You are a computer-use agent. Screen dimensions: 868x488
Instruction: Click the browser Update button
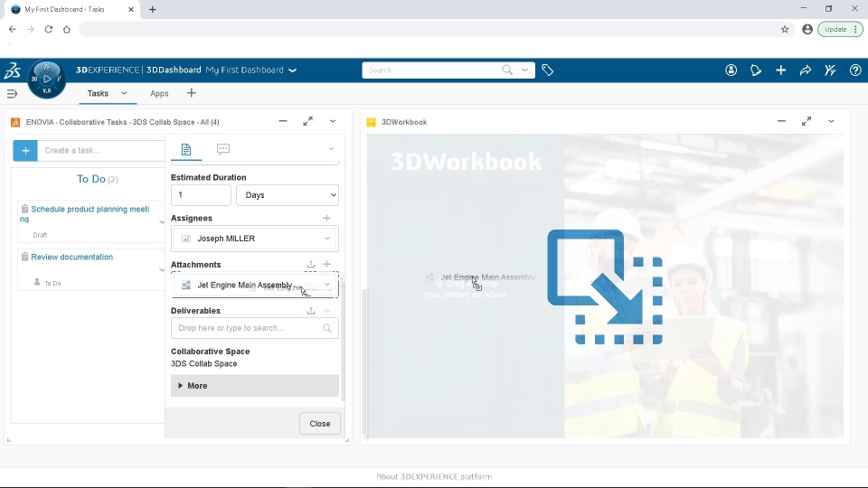840,29
